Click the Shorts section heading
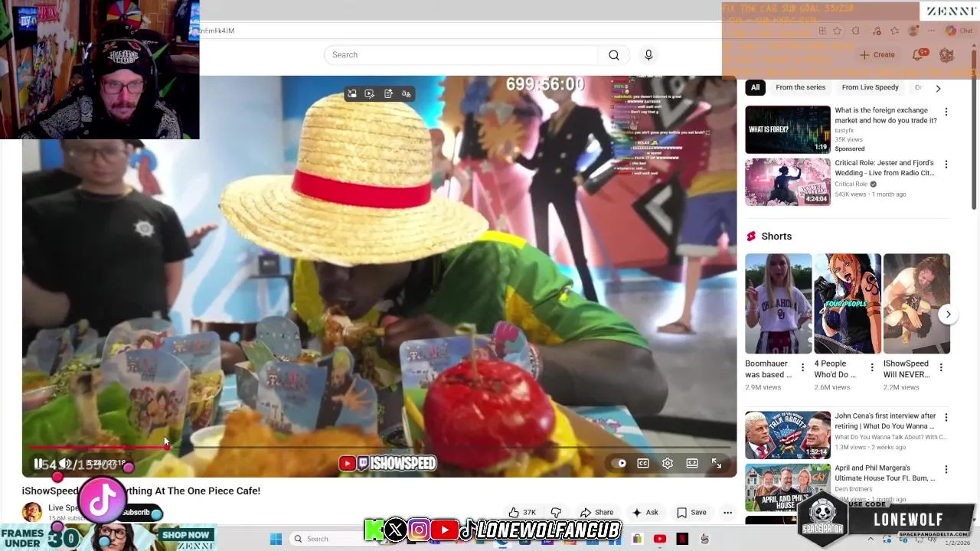Screen dimensions: 980x551 [776, 236]
